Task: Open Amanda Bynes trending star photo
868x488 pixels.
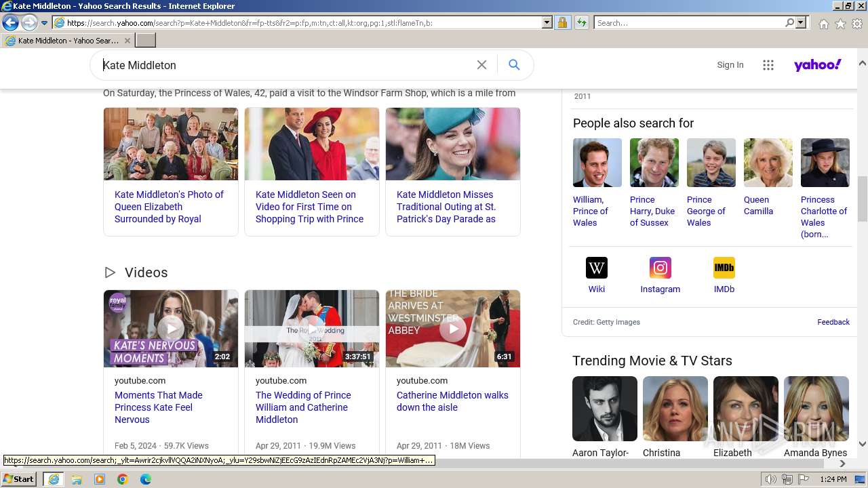Action: (816, 409)
